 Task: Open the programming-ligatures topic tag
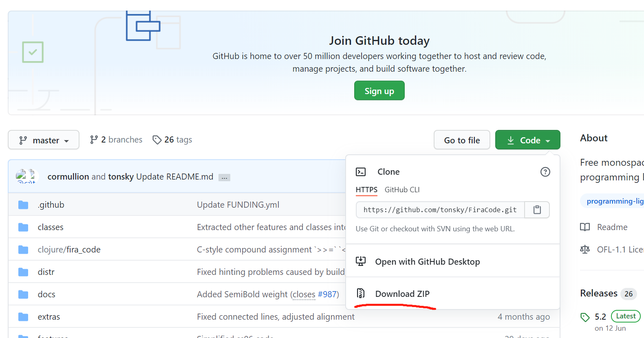click(x=614, y=201)
